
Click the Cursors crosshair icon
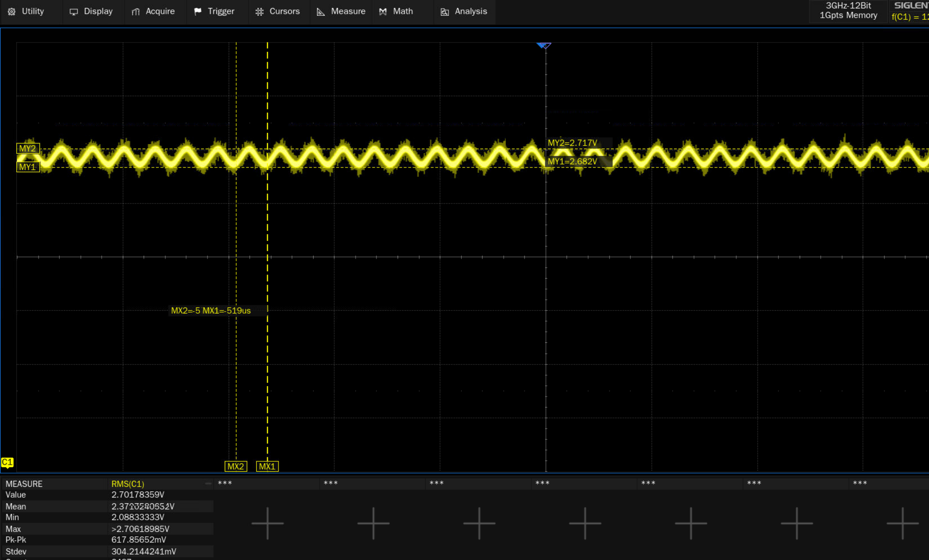coord(259,12)
